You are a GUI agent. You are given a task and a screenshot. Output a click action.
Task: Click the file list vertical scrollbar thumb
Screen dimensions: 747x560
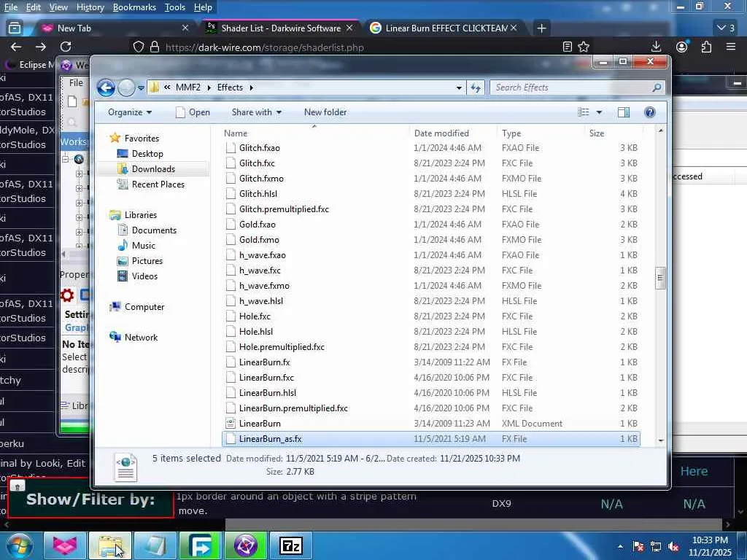pos(660,278)
